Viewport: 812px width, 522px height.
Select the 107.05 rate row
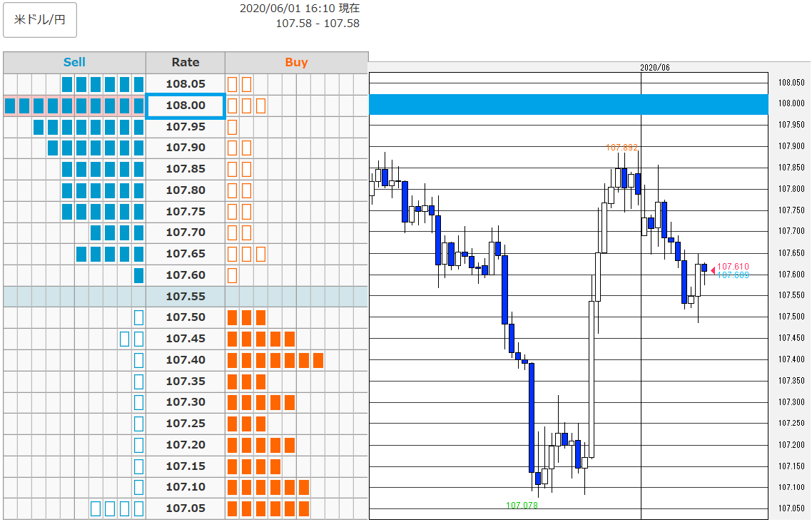click(x=186, y=508)
